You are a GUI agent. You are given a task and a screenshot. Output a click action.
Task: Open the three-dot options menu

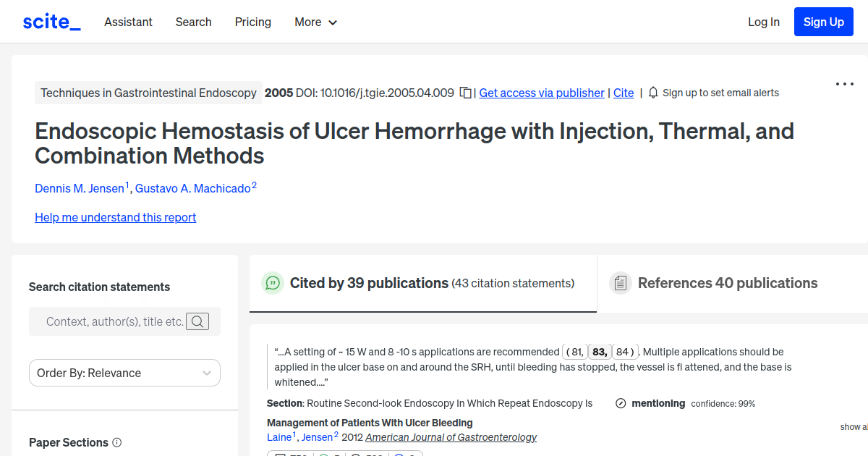pyautogui.click(x=844, y=84)
